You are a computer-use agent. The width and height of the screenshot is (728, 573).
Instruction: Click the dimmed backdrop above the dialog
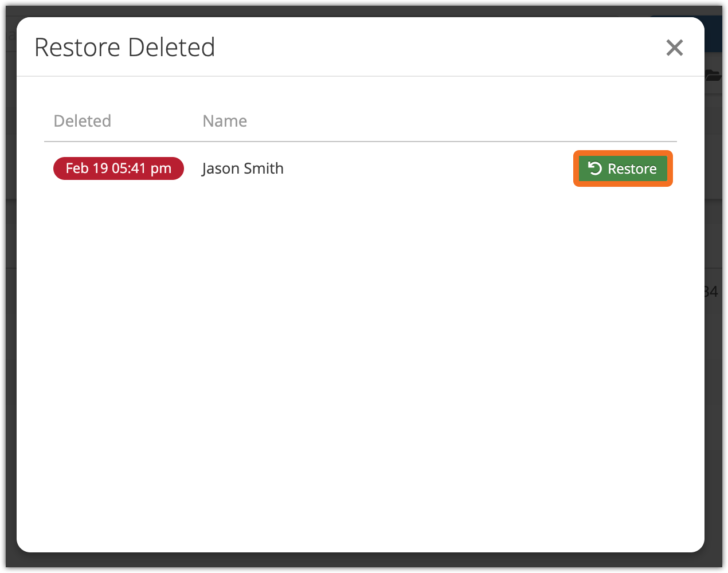click(x=360, y=11)
